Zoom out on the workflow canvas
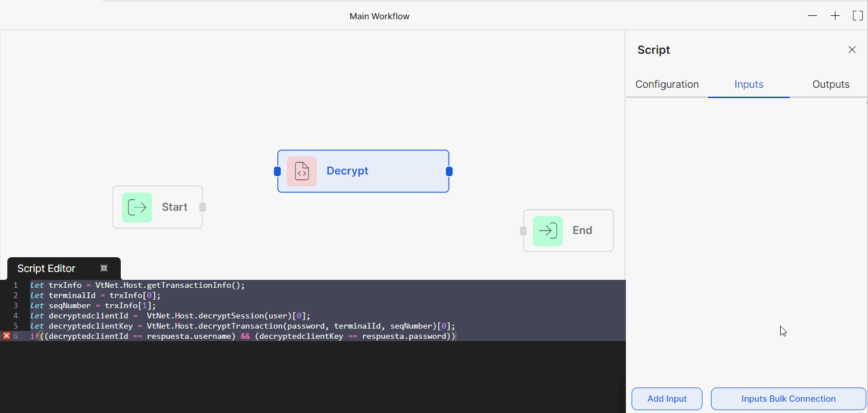The height and width of the screenshot is (413, 868). (812, 15)
